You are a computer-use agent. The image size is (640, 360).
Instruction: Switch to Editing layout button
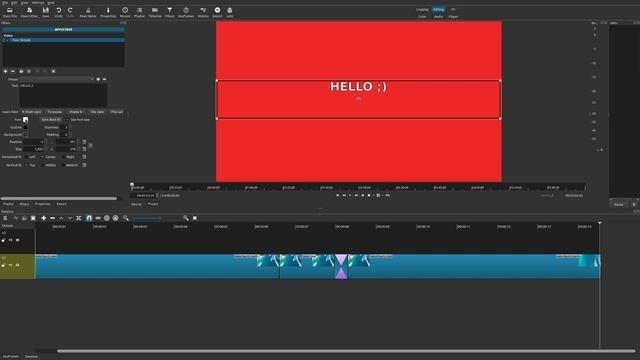click(x=438, y=9)
